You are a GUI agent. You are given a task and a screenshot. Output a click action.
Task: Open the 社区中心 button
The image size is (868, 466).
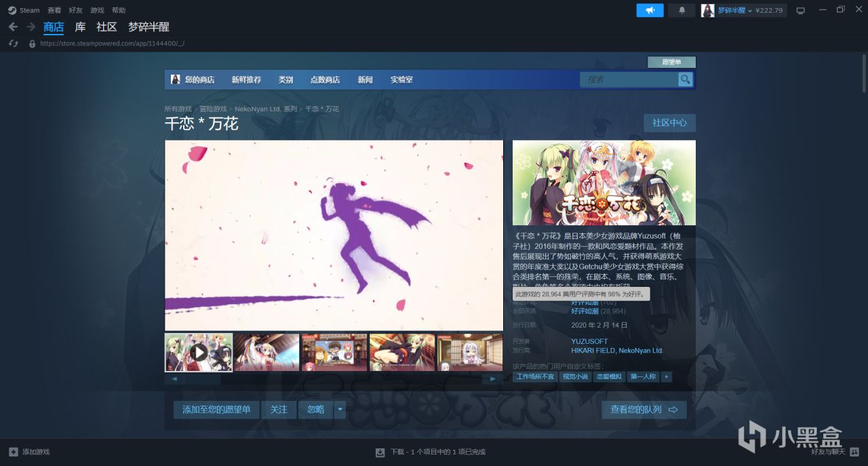click(669, 123)
